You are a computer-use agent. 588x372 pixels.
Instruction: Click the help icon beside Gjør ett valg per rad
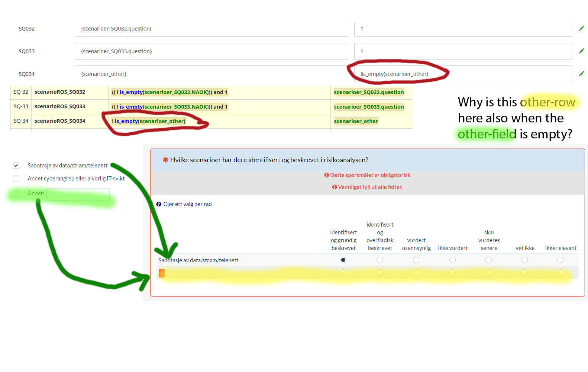pos(159,204)
